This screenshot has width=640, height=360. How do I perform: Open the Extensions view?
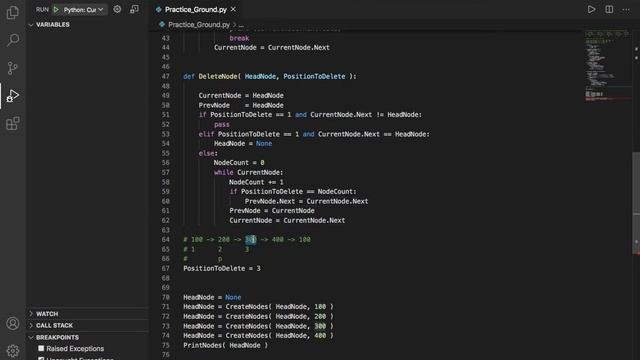(x=13, y=123)
